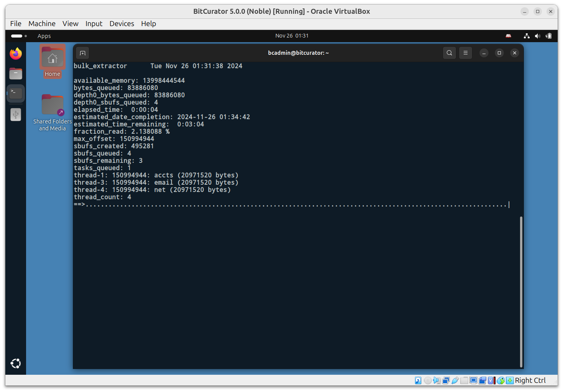
Task: Click the keyboard capture green arrow icon
Action: tap(510, 381)
